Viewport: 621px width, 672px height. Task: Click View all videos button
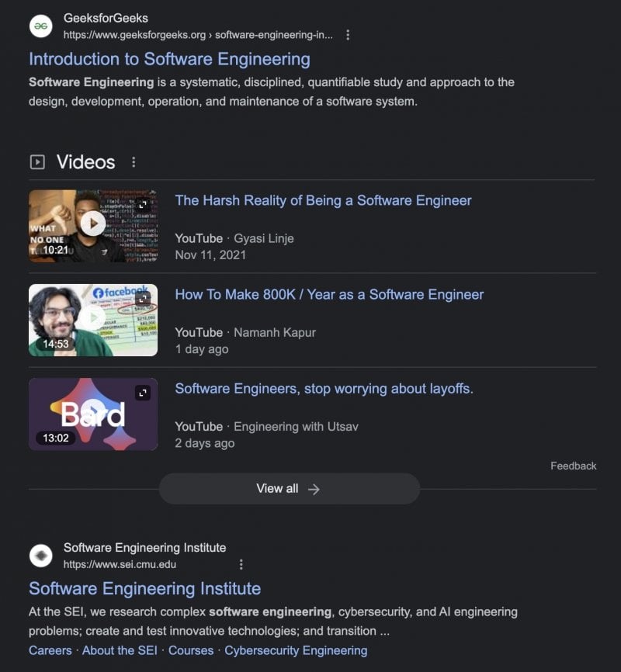(290, 489)
